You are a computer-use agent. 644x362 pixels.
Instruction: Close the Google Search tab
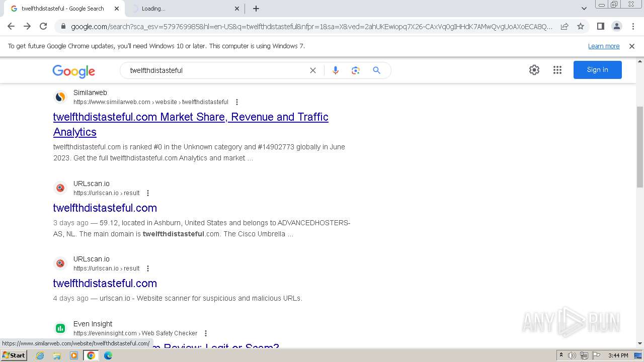(117, 9)
